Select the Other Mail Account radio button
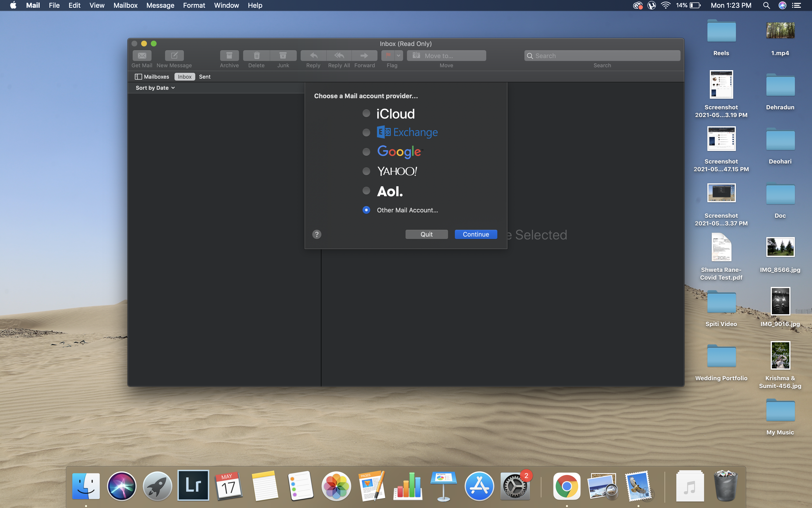The width and height of the screenshot is (812, 508). tap(366, 210)
